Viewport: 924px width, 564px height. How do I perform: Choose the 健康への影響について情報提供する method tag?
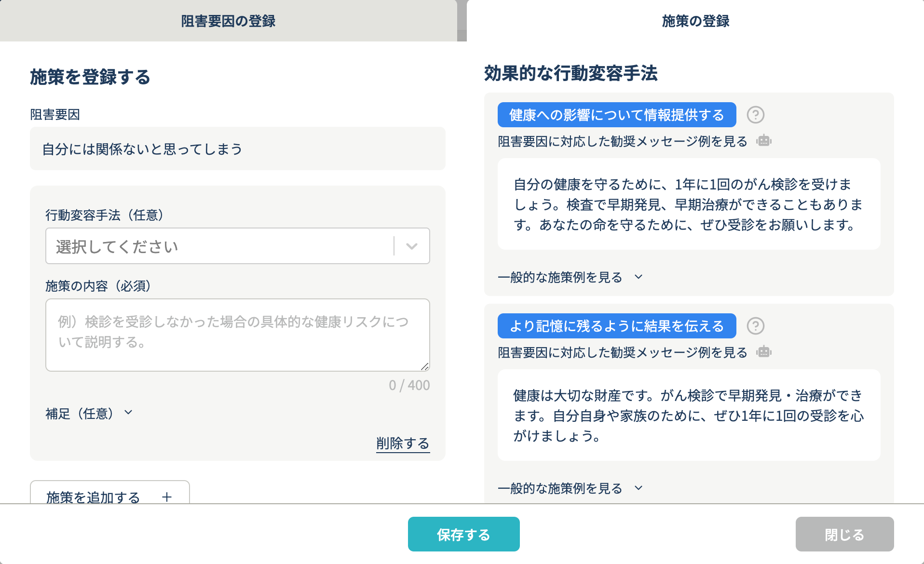616,115
